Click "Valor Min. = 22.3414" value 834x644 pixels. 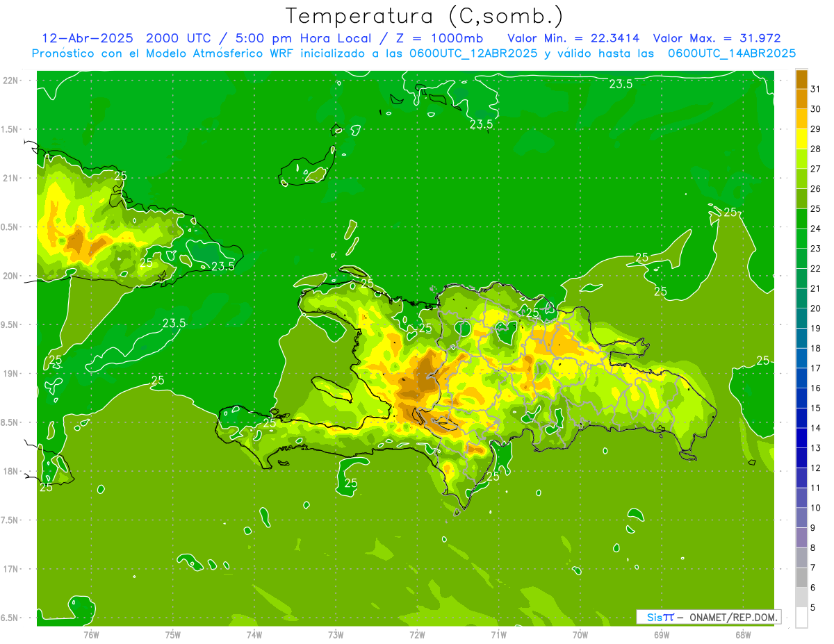coord(573,38)
